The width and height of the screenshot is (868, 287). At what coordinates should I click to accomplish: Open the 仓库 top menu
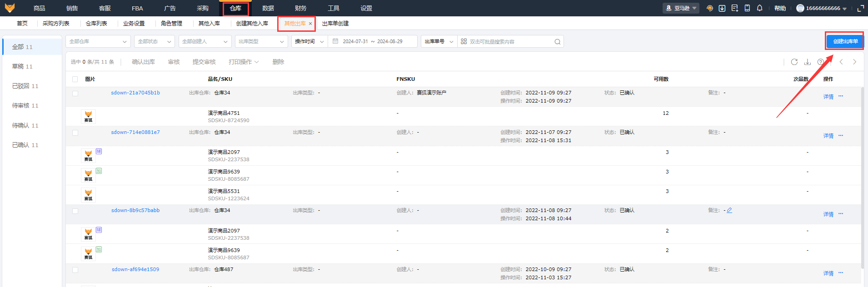(235, 8)
